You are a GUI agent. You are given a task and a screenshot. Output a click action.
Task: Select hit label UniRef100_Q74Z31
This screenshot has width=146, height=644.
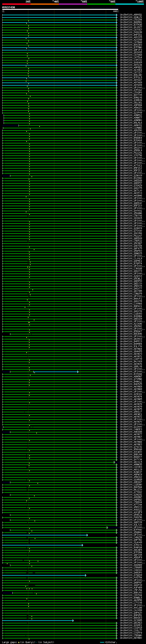pyautogui.click(x=131, y=447)
